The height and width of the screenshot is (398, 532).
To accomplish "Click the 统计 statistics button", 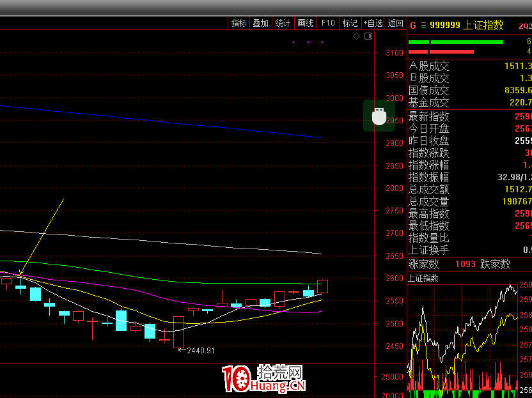I will tap(283, 23).
